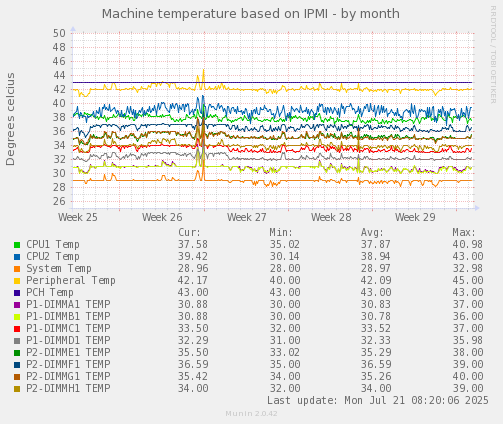Click CPU1 Temp maximum value 40.98

[468, 245]
